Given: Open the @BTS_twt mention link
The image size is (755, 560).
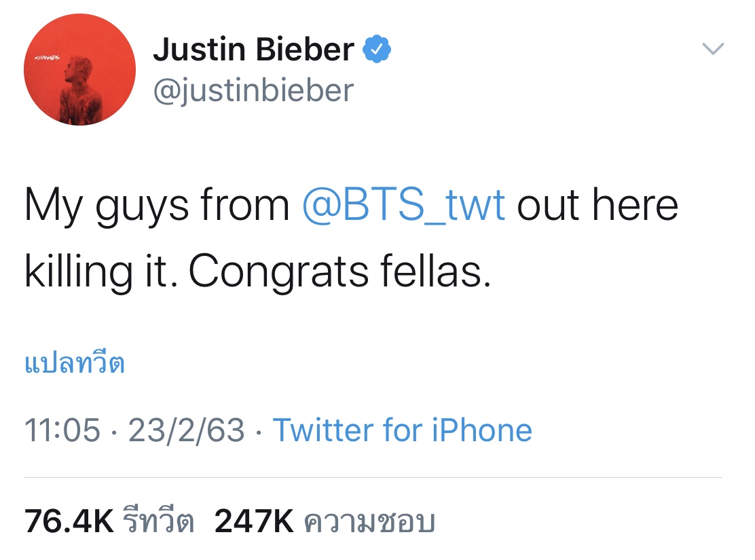Looking at the screenshot, I should tap(403, 205).
